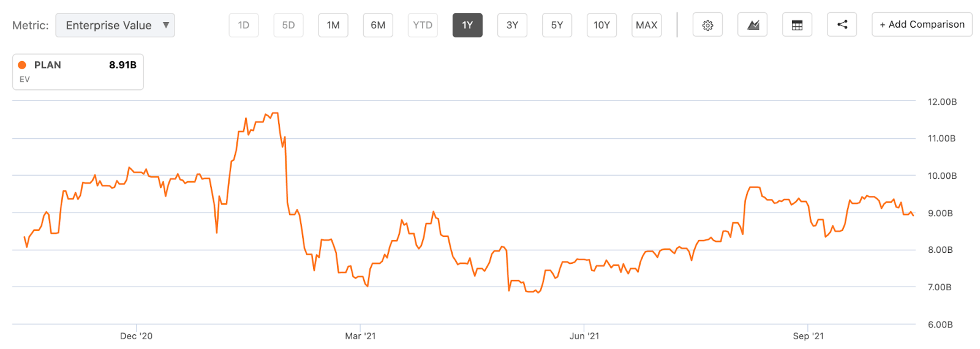Screen dimensions: 980x349
Task: Click the 8.91B value in legend
Action: [123, 65]
